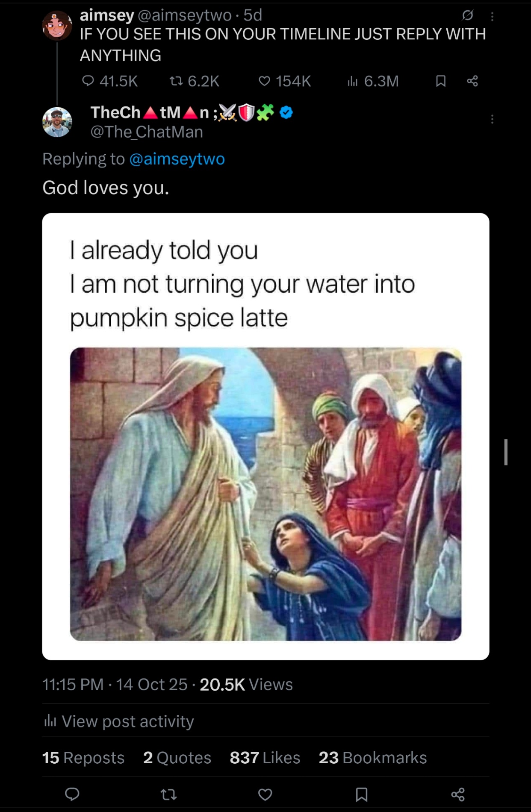Image resolution: width=531 pixels, height=812 pixels.
Task: Open TheChatMan's profile avatar
Action: 57,122
